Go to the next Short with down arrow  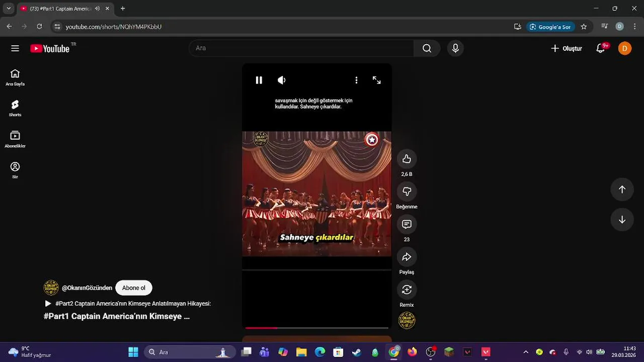click(622, 220)
